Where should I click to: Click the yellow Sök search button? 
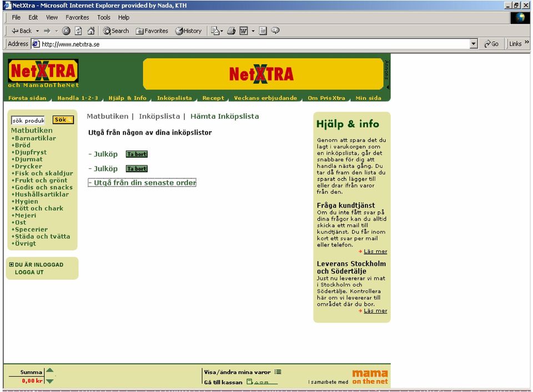point(63,120)
